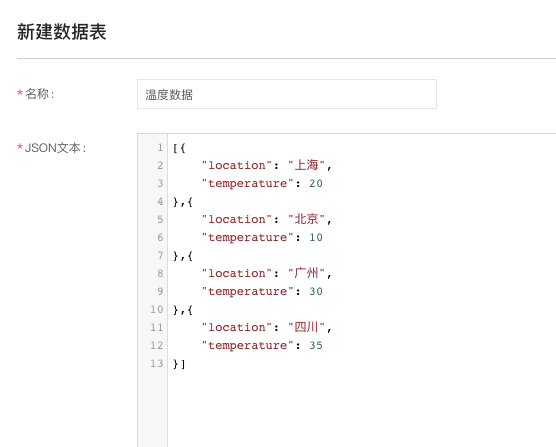This screenshot has height=447, width=556.
Task: Click the "temperature" key on line 3
Action: [x=248, y=183]
